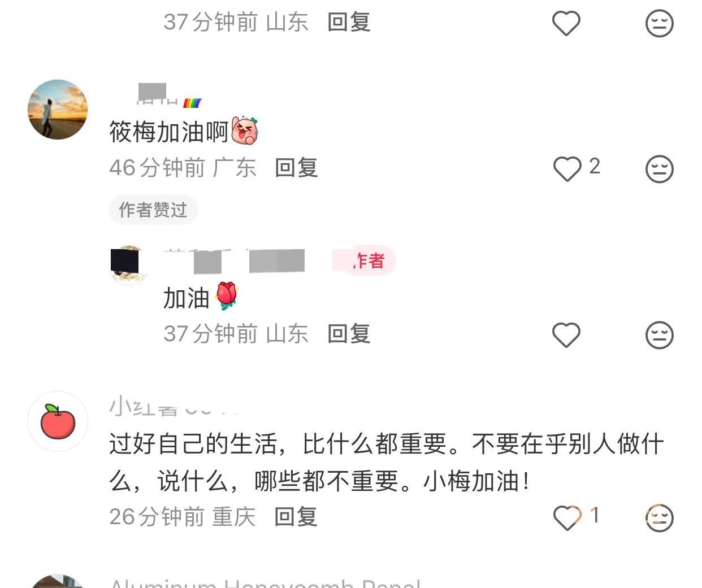The image size is (702, 588).
Task: Reply to the 46分钟前 广东 comment
Action: point(296,168)
